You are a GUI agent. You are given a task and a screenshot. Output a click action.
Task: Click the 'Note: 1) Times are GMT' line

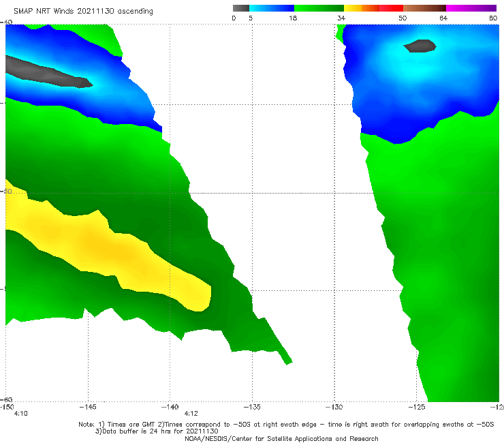pyautogui.click(x=286, y=425)
